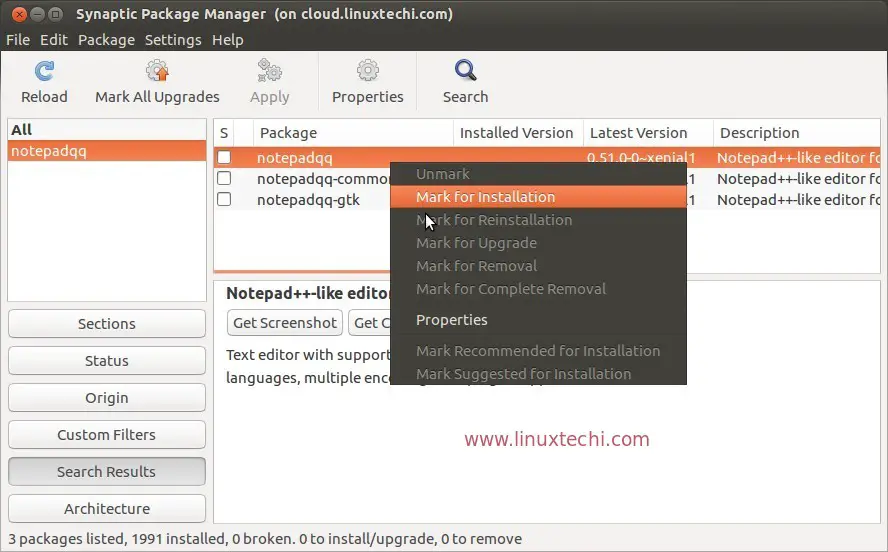Select 'All' in the filter list

click(x=107, y=130)
